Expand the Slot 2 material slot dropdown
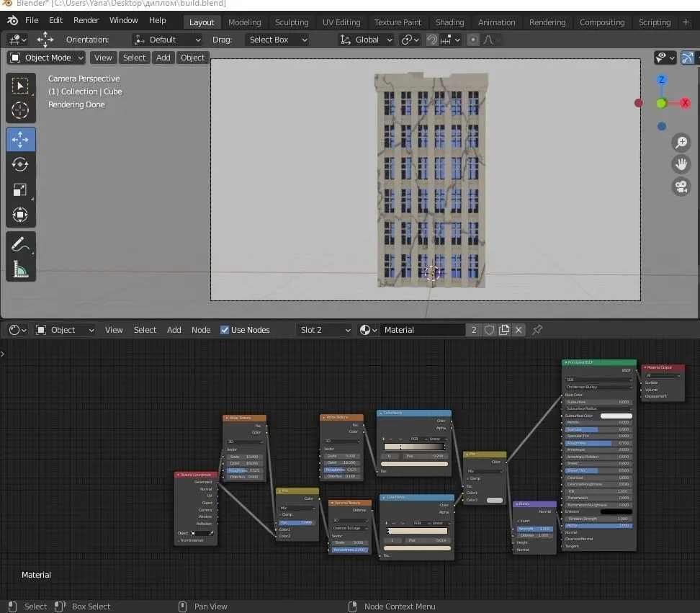The image size is (700, 613). tap(325, 330)
